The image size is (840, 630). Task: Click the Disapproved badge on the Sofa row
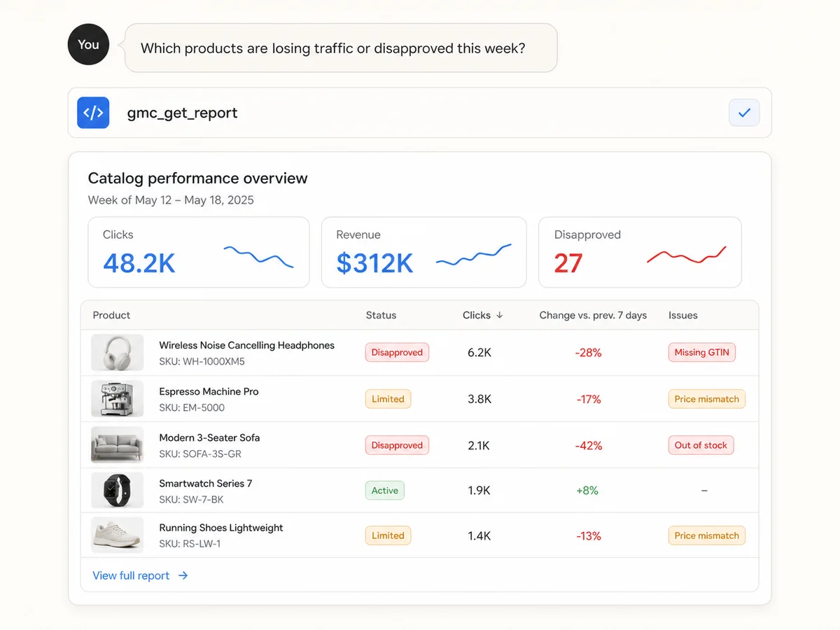tap(397, 445)
